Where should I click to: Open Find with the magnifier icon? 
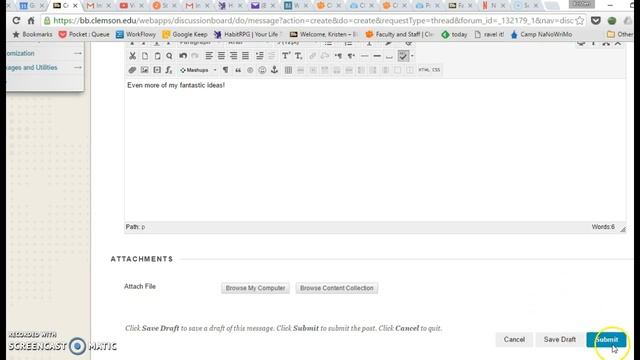pos(169,56)
